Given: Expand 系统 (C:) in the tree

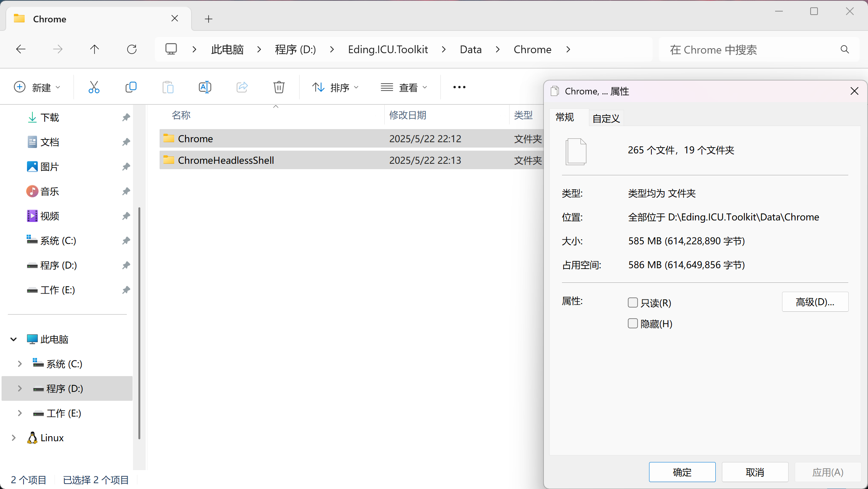Looking at the screenshot, I should [x=20, y=364].
